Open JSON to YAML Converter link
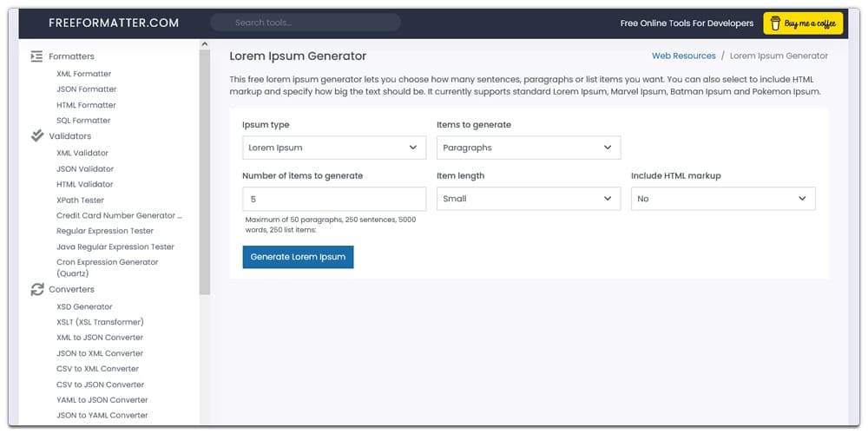Image resolution: width=868 pixels, height=434 pixels. pos(102,415)
